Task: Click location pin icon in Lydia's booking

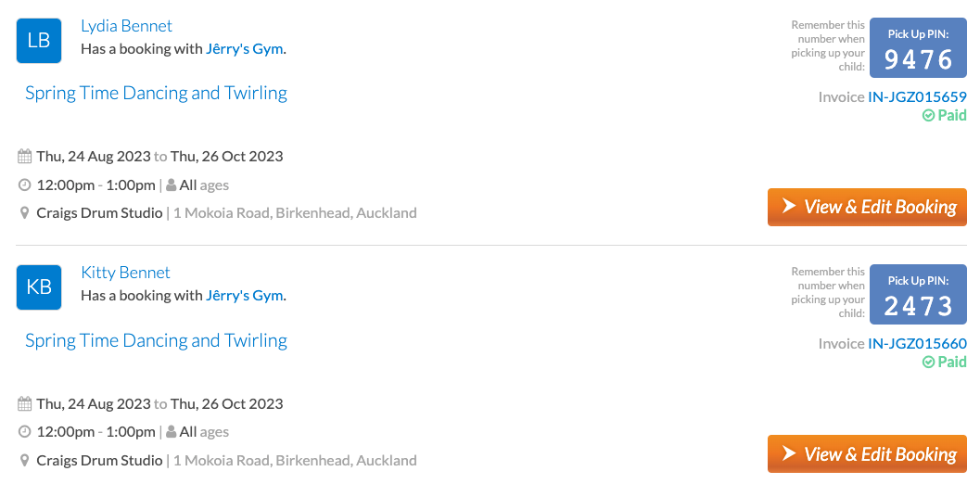Action: point(24,213)
